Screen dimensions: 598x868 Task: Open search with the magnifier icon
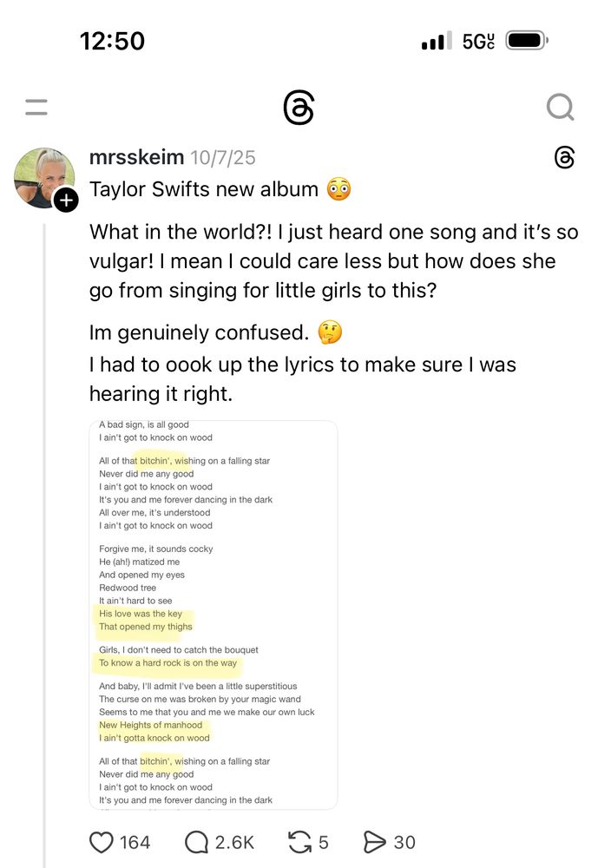pyautogui.click(x=560, y=108)
